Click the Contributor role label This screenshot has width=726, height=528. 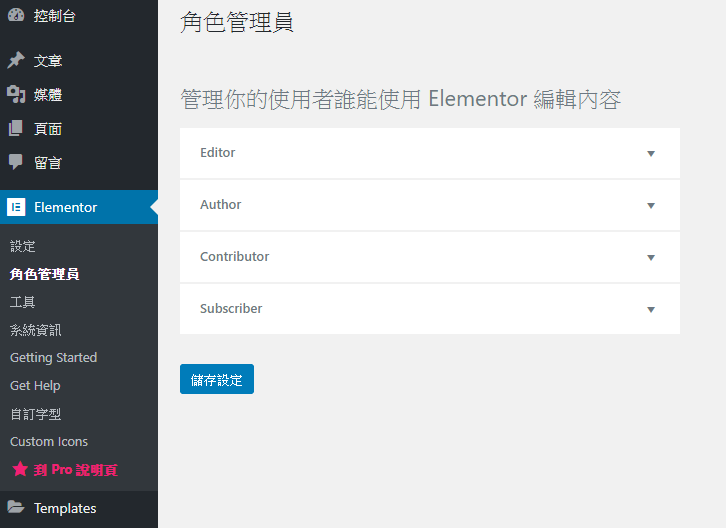point(234,256)
